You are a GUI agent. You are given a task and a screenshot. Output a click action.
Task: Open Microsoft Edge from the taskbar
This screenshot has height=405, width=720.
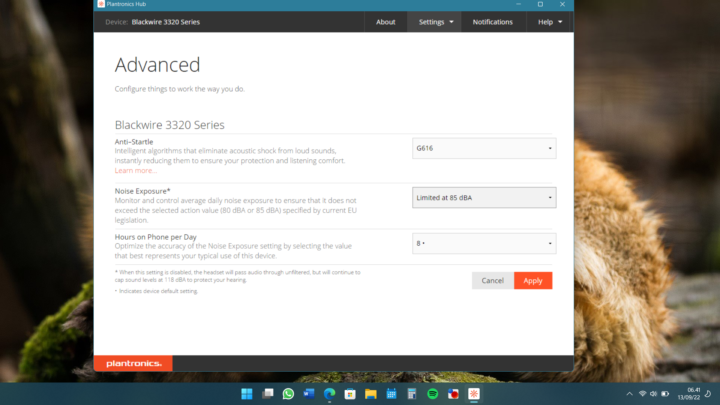329,394
